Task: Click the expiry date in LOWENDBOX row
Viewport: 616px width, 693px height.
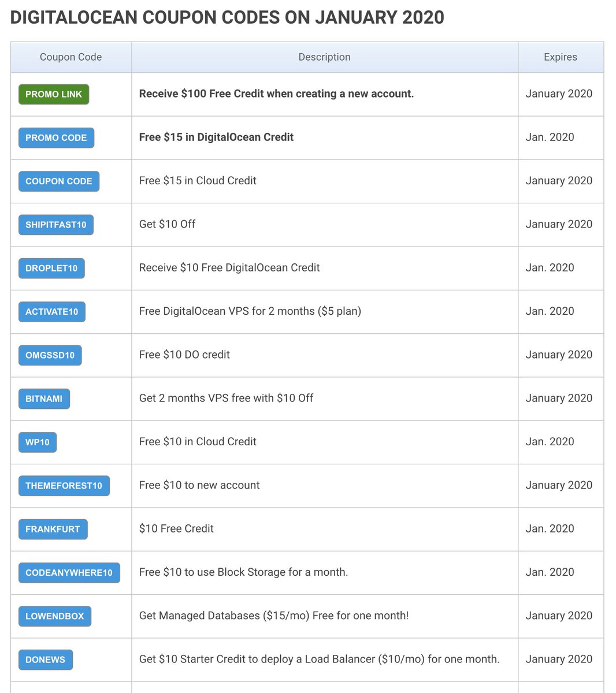Action: coord(559,616)
